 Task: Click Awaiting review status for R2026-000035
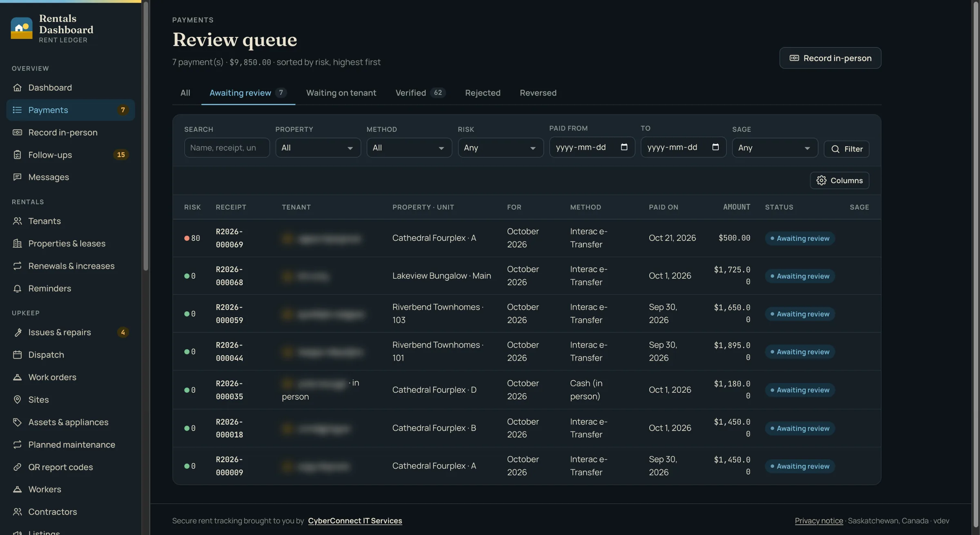pyautogui.click(x=800, y=390)
